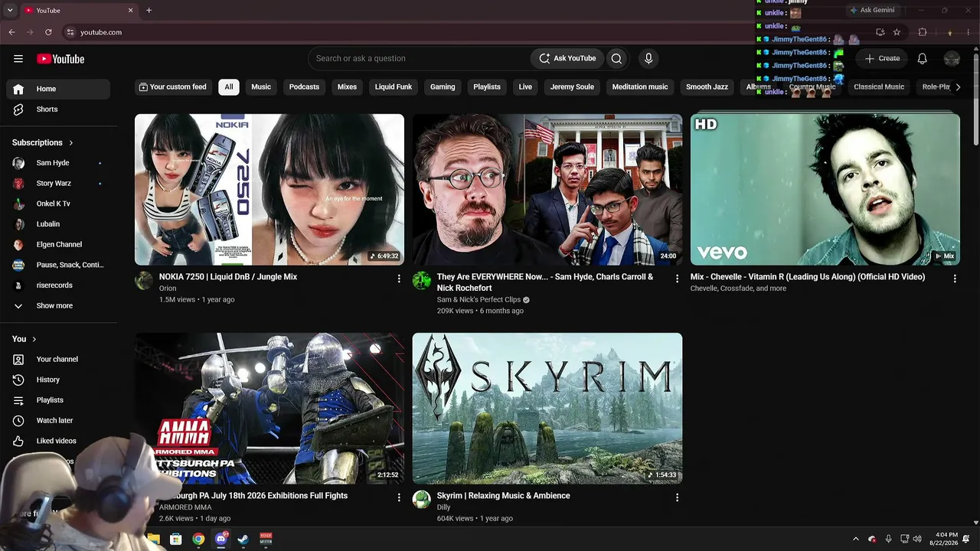Select the All filter chip
This screenshot has width=980, height=551.
click(x=228, y=87)
